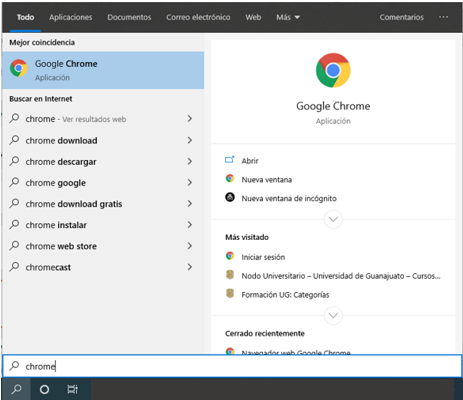Image resolution: width=463 pixels, height=400 pixels.
Task: Click the taskbar search magnifier button
Action: [x=16, y=389]
